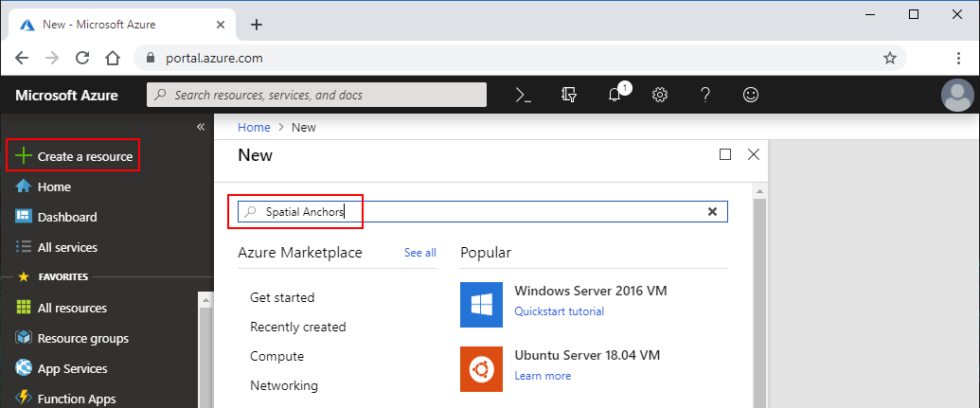Open the Quickstart tutorial link
The image size is (980, 408).
[x=559, y=311]
